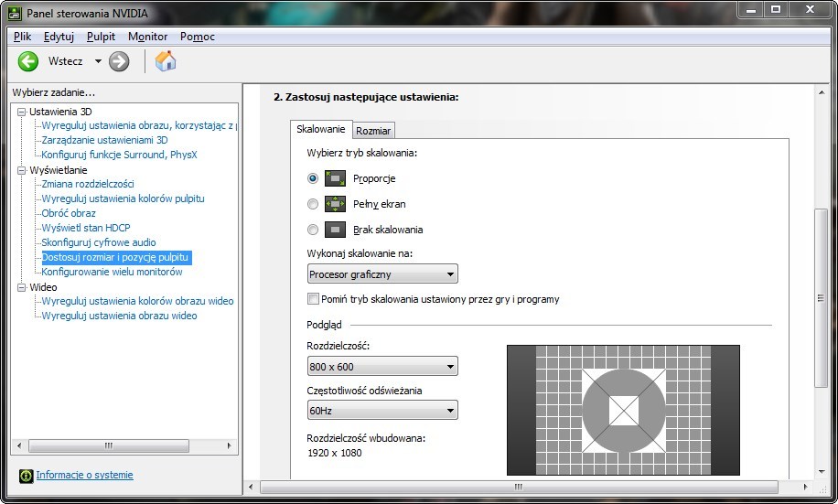This screenshot has height=504, width=838.
Task: Open Konfigurowanie wielu monitorów task
Action: (113, 272)
